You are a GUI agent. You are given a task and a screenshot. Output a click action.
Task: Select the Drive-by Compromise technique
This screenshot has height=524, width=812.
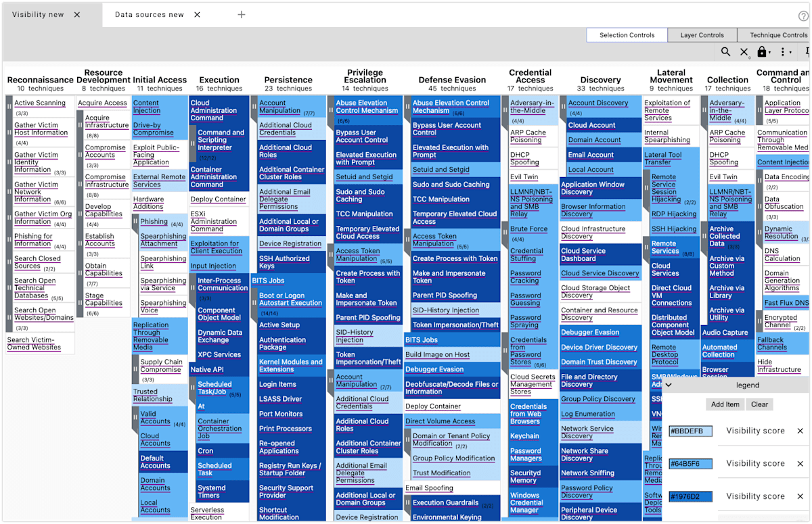(x=160, y=129)
